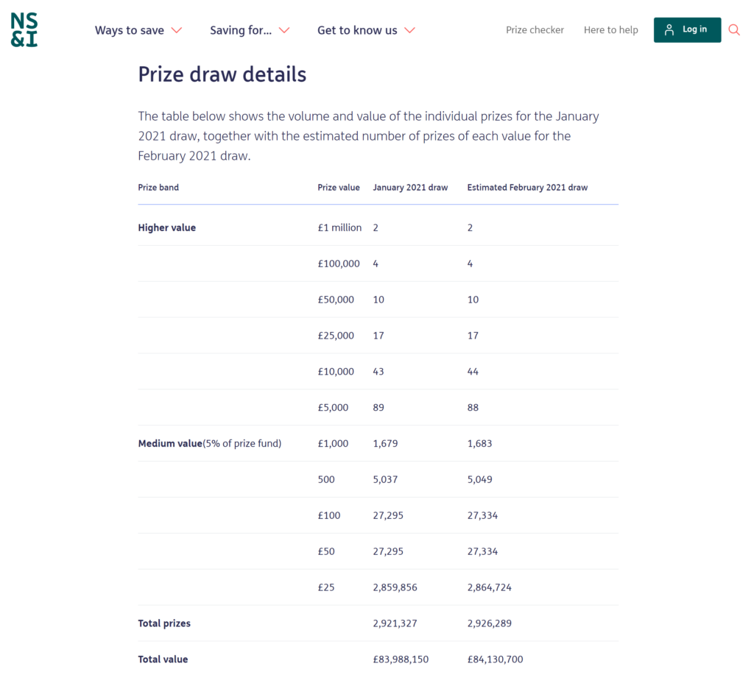Open the Ways to save menu
754x700 pixels.
138,30
